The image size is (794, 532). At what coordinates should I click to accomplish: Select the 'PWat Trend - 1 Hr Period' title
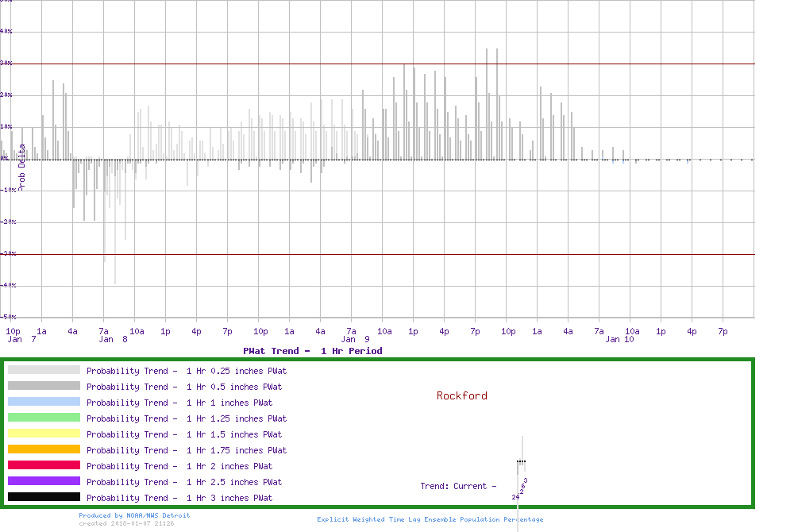(313, 351)
